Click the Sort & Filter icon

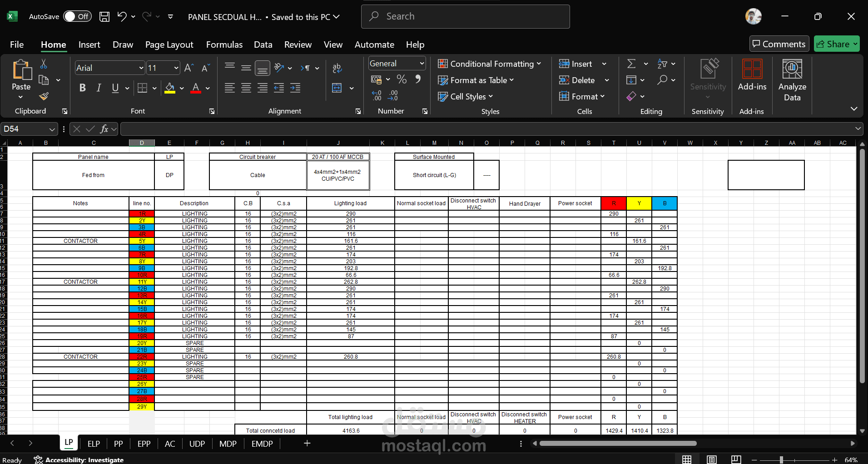coord(662,64)
